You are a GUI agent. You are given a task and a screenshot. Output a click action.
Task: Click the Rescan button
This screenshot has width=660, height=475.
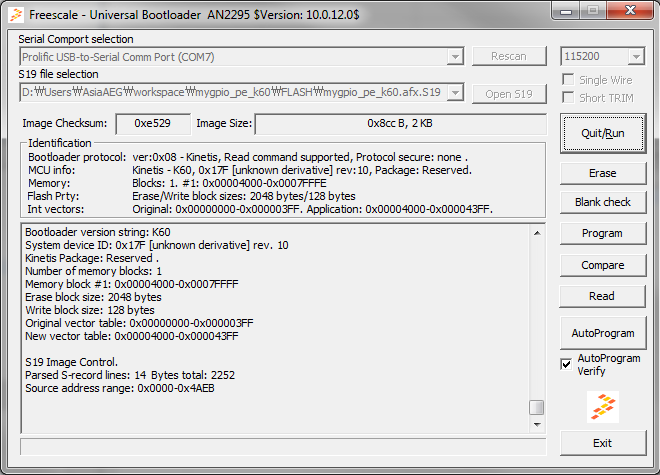509,56
